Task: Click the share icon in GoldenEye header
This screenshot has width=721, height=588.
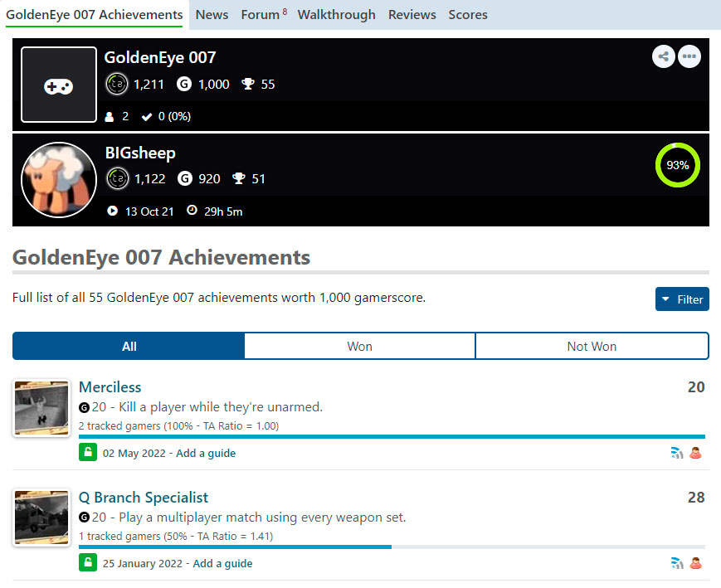Action: pos(663,56)
